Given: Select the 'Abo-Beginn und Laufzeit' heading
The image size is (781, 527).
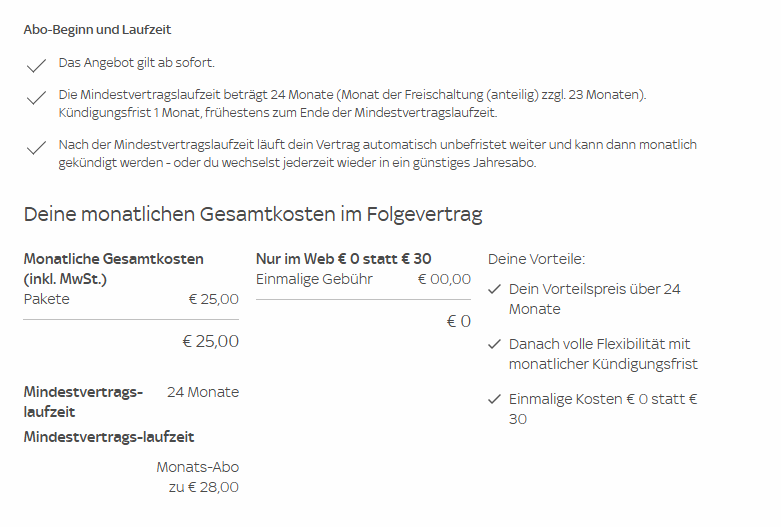Looking at the screenshot, I should coord(97,30).
